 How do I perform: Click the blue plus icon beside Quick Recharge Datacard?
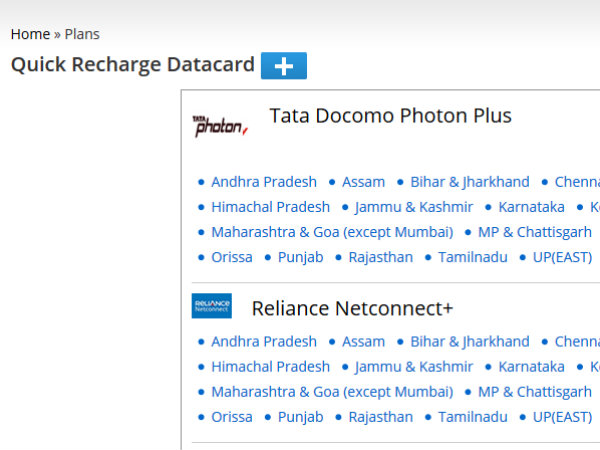(284, 66)
